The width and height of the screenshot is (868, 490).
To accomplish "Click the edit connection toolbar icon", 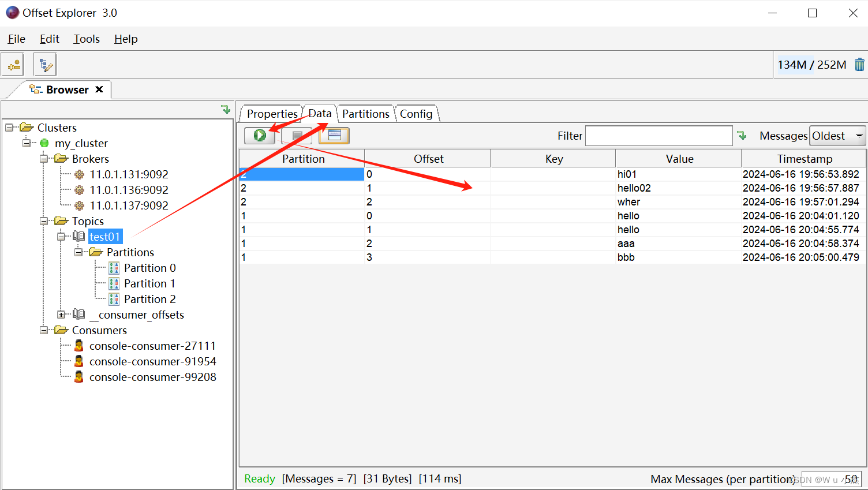I will click(x=45, y=65).
